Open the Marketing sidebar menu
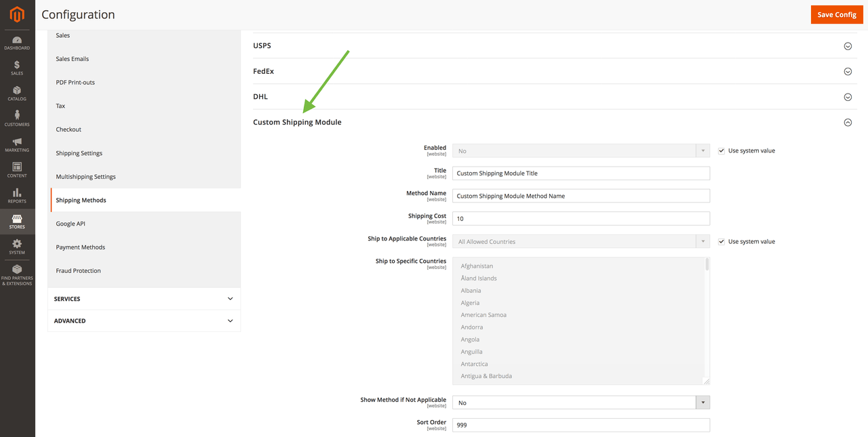The height and width of the screenshot is (437, 868). [17, 145]
